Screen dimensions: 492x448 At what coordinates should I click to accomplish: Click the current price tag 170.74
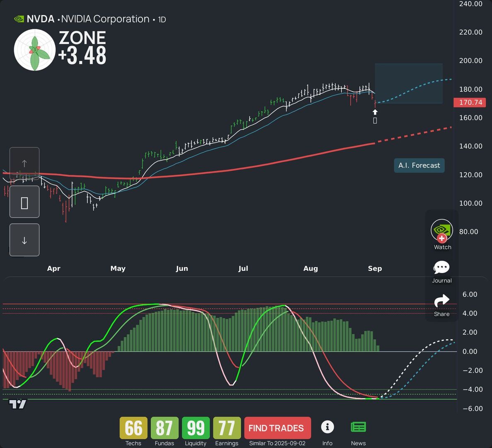point(470,102)
